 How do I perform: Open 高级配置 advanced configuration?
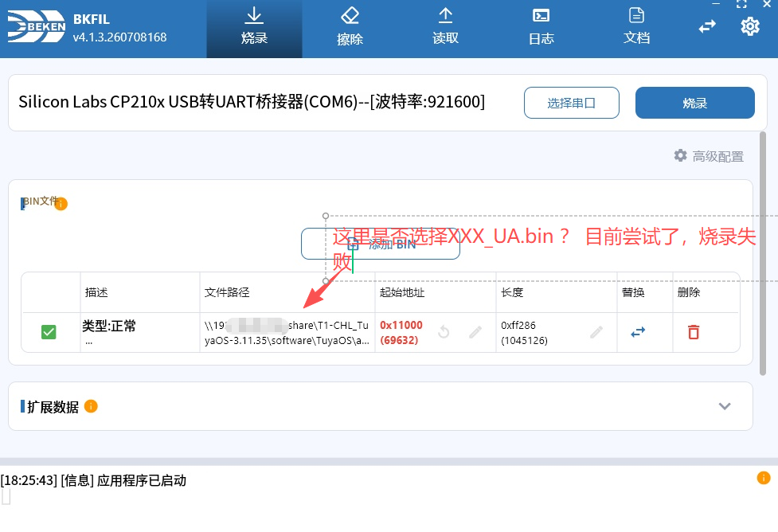tap(709, 156)
